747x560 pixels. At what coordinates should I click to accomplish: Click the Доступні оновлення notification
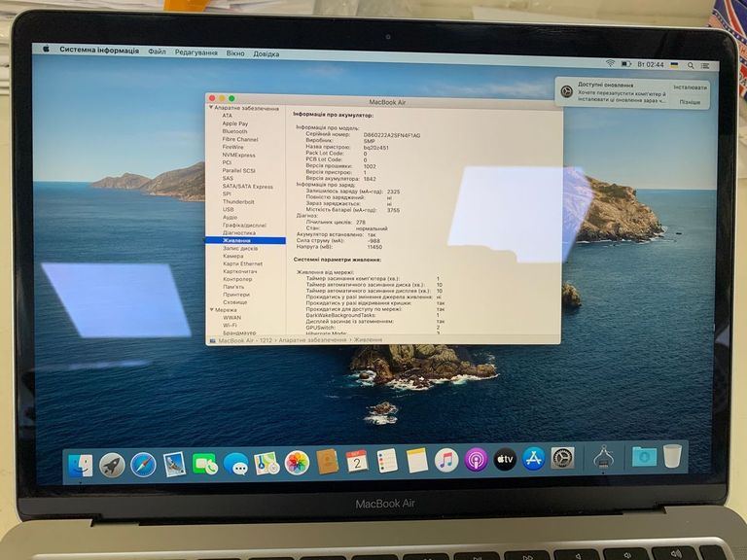coord(632,93)
